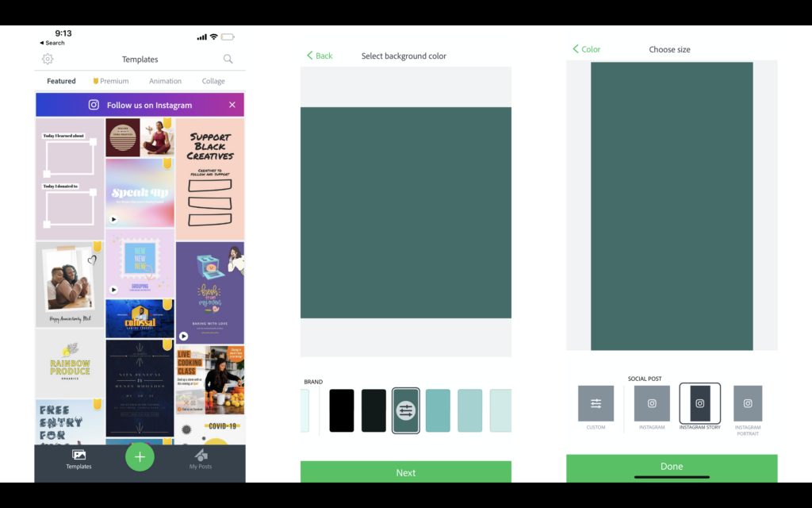Tap Done to confirm the chosen size

(670, 467)
